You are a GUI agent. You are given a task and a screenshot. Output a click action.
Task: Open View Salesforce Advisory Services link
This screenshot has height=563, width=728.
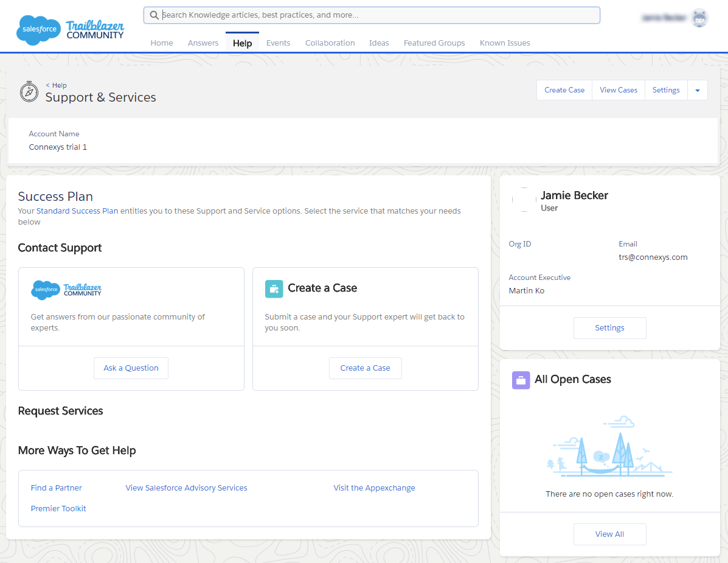(x=186, y=488)
